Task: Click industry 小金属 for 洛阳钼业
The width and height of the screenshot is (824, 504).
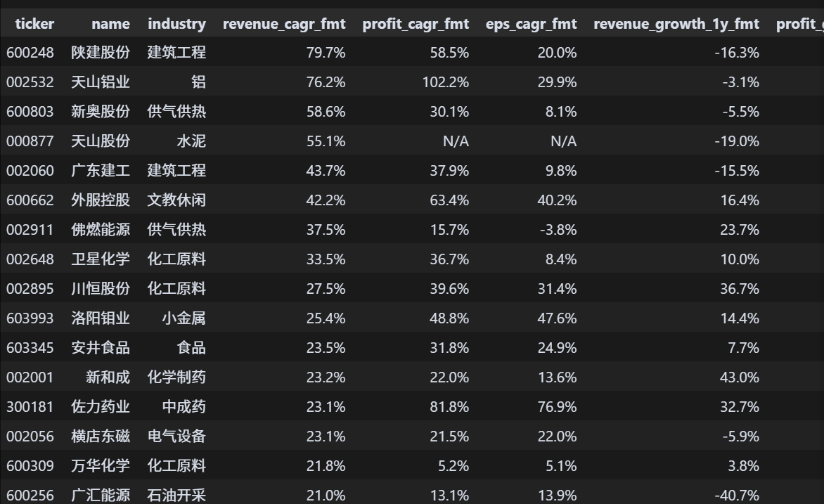Action: point(184,318)
